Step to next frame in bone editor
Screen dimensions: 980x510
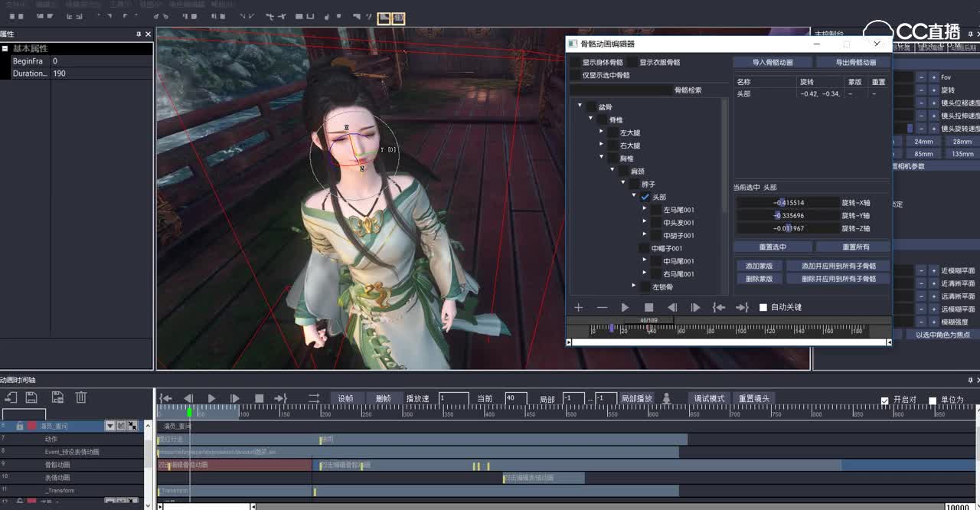[x=695, y=307]
